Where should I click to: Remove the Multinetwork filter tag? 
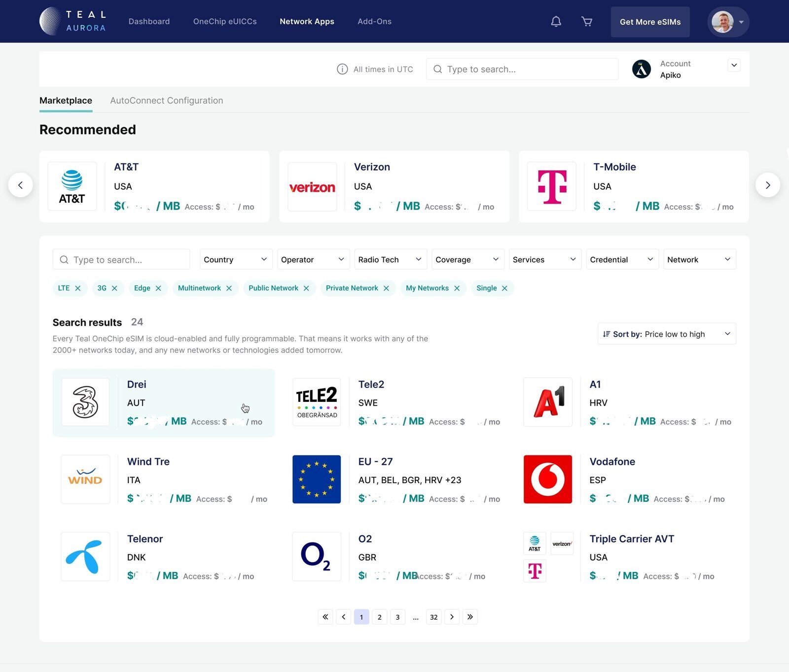pyautogui.click(x=229, y=288)
